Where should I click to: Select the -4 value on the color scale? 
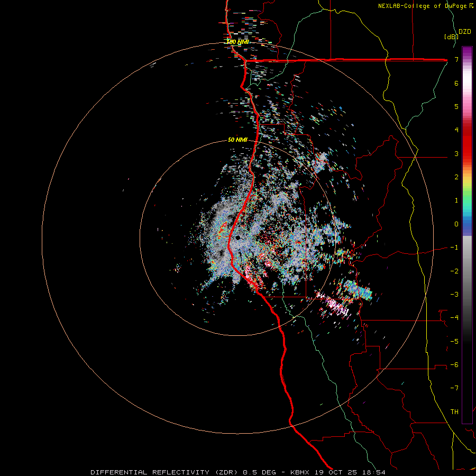coord(454,318)
